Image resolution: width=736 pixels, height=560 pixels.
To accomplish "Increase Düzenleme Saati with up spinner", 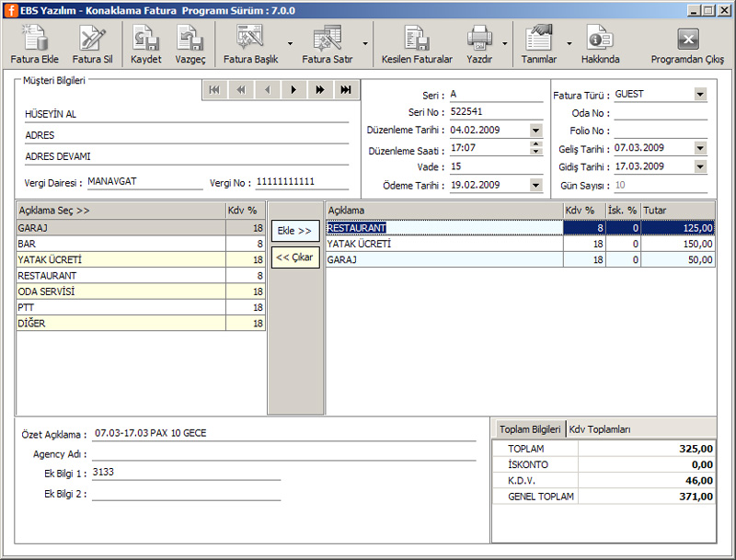I will (x=536, y=144).
